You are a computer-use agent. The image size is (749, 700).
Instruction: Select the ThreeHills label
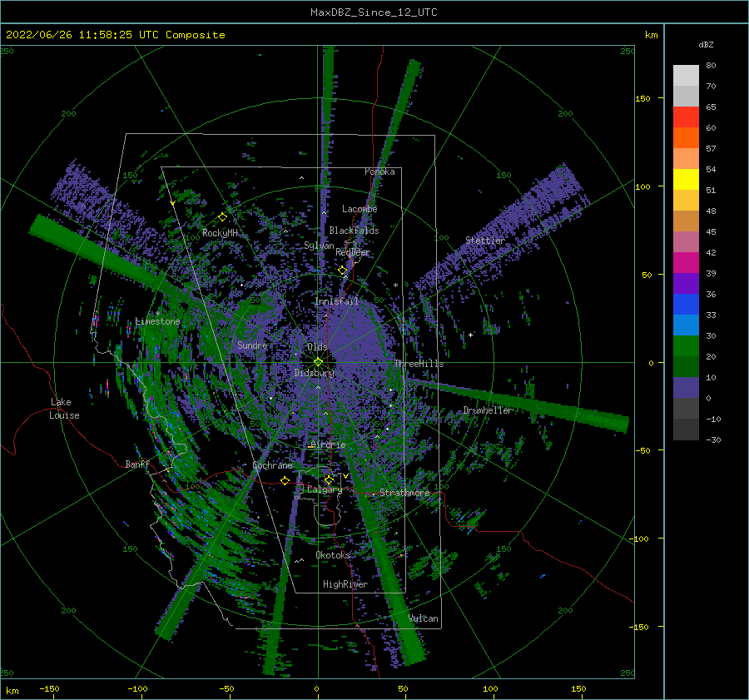(419, 364)
